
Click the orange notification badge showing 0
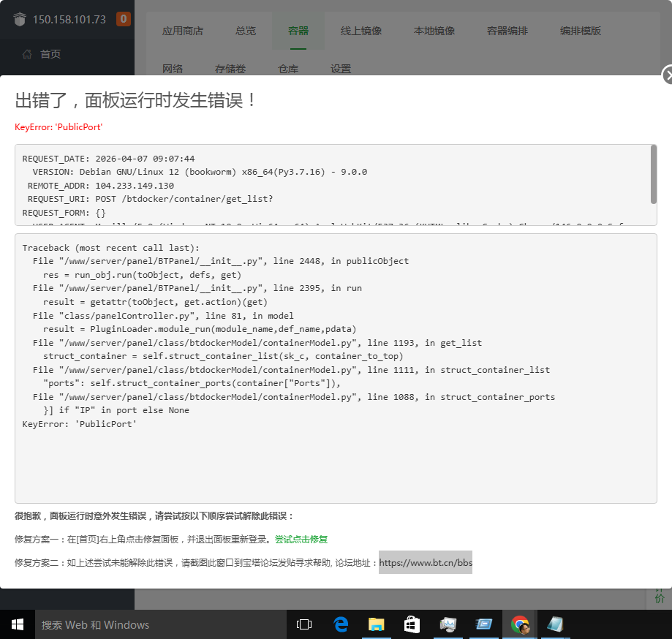tap(124, 19)
